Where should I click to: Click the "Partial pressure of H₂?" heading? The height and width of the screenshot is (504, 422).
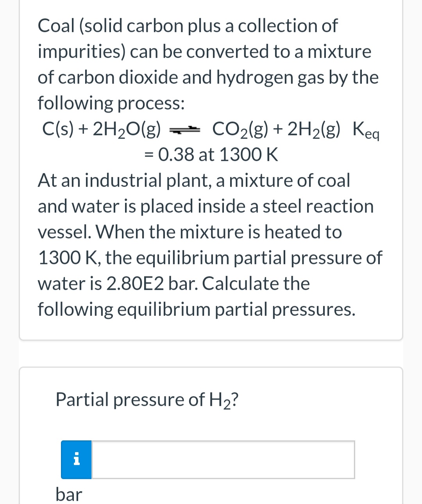[x=147, y=399]
